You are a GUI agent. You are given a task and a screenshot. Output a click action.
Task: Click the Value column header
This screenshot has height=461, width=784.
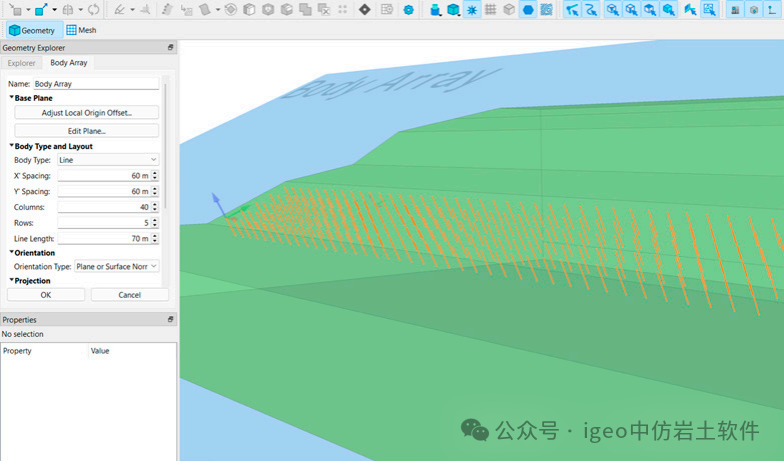132,351
